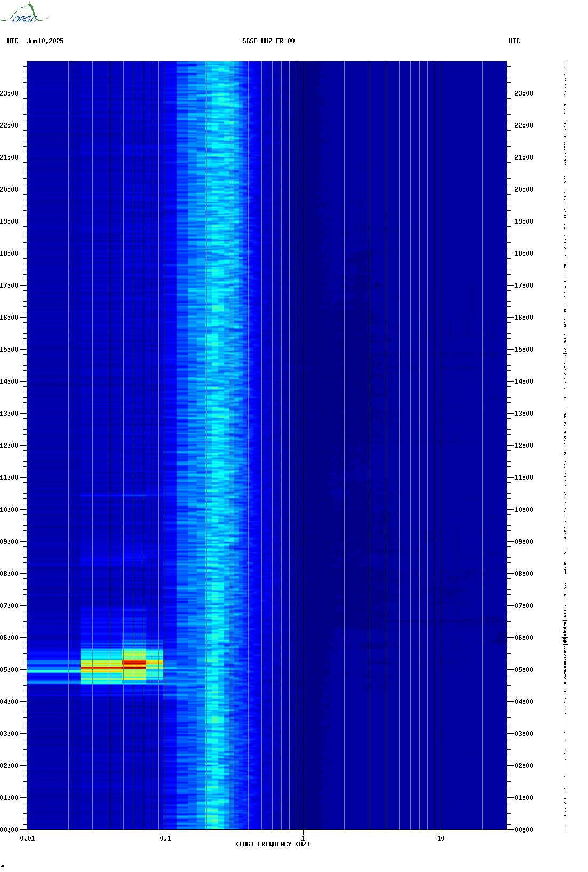Click the top-left 'UTC' label
The width and height of the screenshot is (588, 872).
13,41
